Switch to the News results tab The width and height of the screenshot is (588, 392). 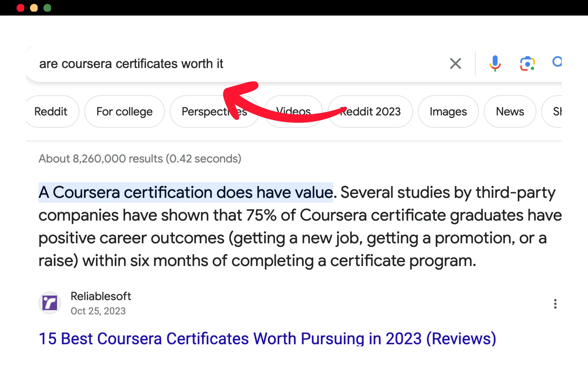pyautogui.click(x=510, y=111)
